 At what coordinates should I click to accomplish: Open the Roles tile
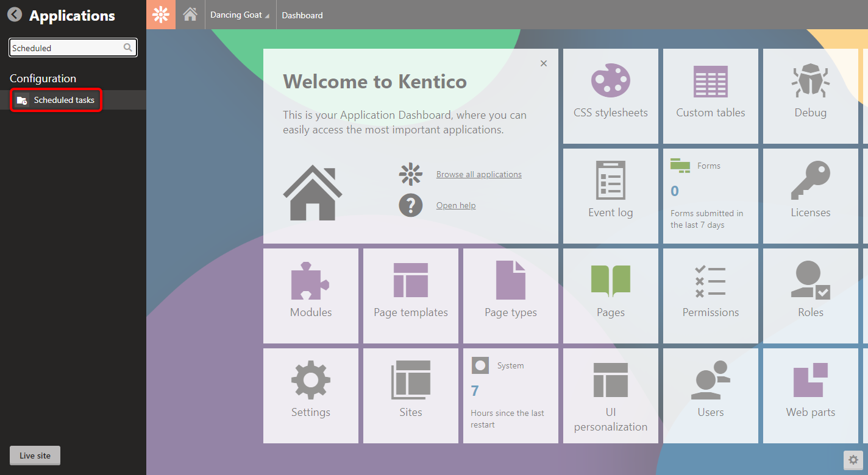pyautogui.click(x=811, y=296)
